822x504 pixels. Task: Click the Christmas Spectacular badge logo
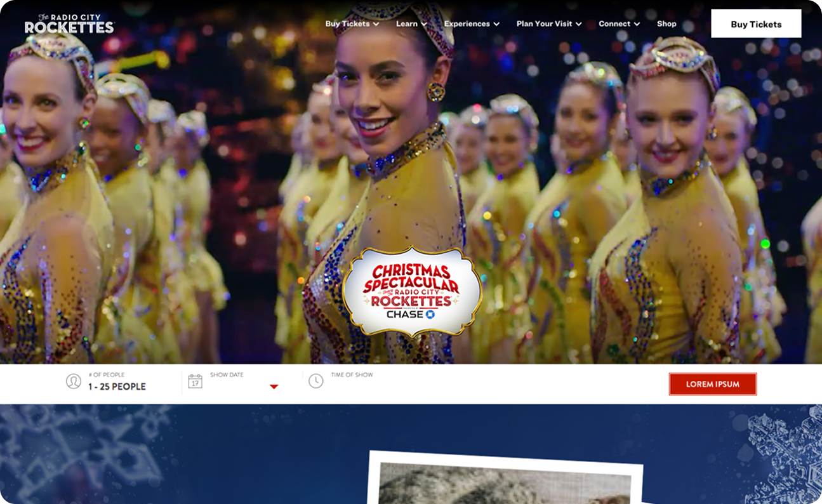(x=412, y=291)
